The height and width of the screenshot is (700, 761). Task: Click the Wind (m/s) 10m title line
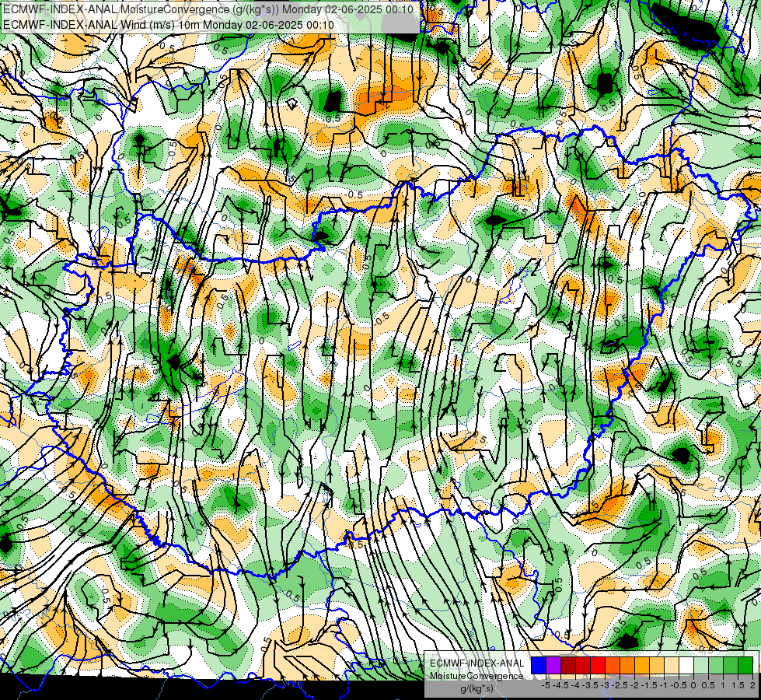(x=169, y=24)
